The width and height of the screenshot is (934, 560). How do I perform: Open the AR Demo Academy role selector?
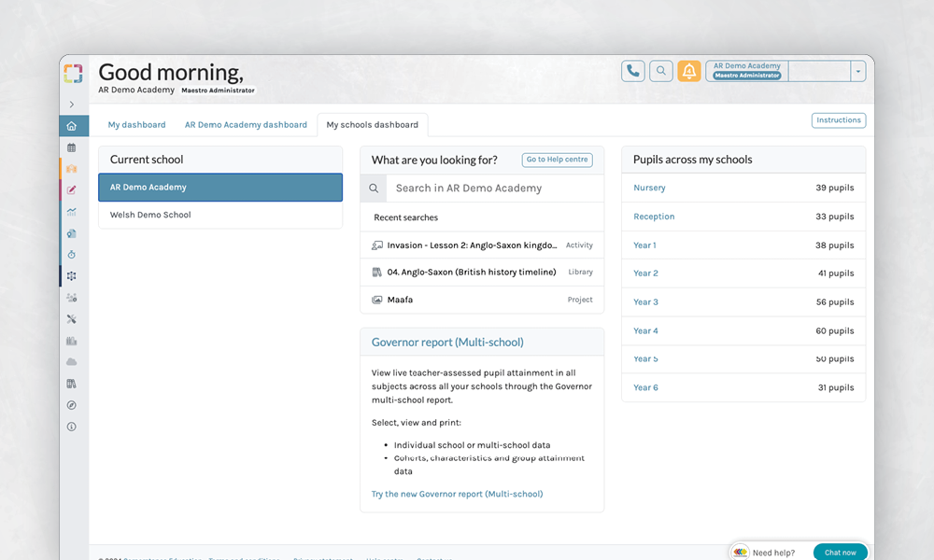(x=747, y=71)
